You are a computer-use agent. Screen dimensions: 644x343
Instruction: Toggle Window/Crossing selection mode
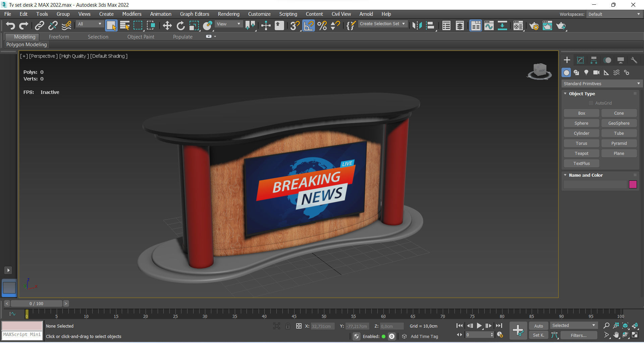point(151,26)
